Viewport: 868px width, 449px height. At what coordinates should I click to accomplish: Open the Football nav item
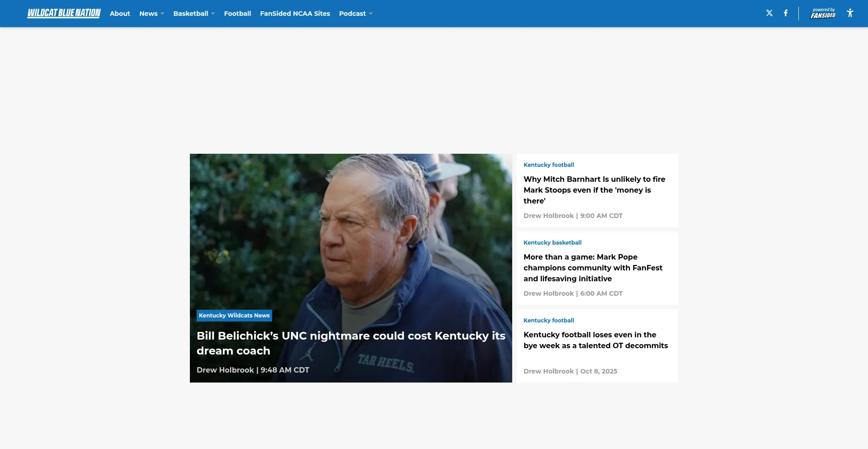click(237, 14)
